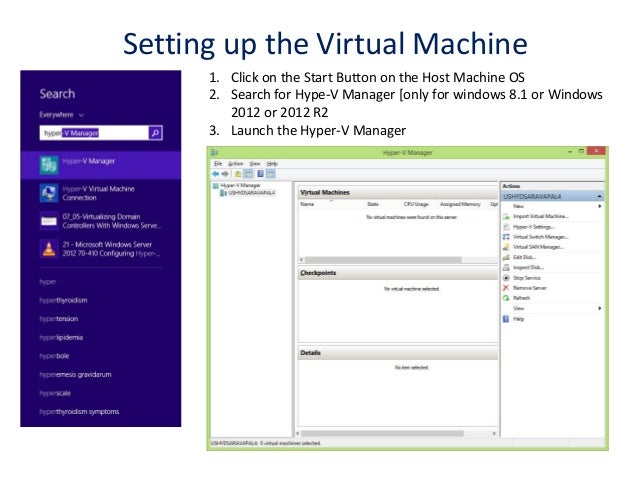Image resolution: width=638 pixels, height=493 pixels.
Task: Toggle the Show/Hide Action Pane toolbar icon
Action: (x=271, y=174)
